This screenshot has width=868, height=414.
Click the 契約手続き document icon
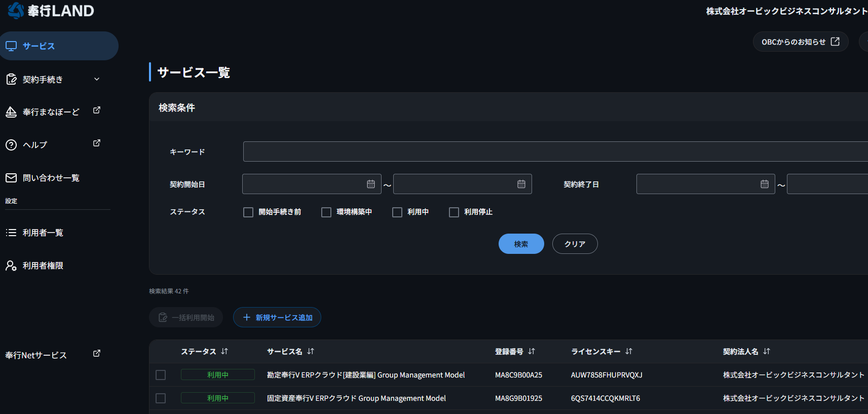click(11, 79)
